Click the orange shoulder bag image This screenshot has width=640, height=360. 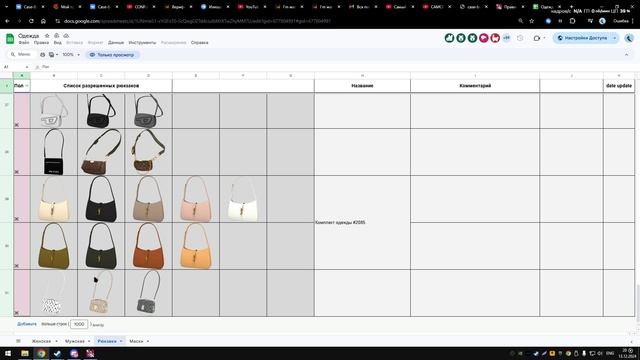pyautogui.click(x=196, y=246)
